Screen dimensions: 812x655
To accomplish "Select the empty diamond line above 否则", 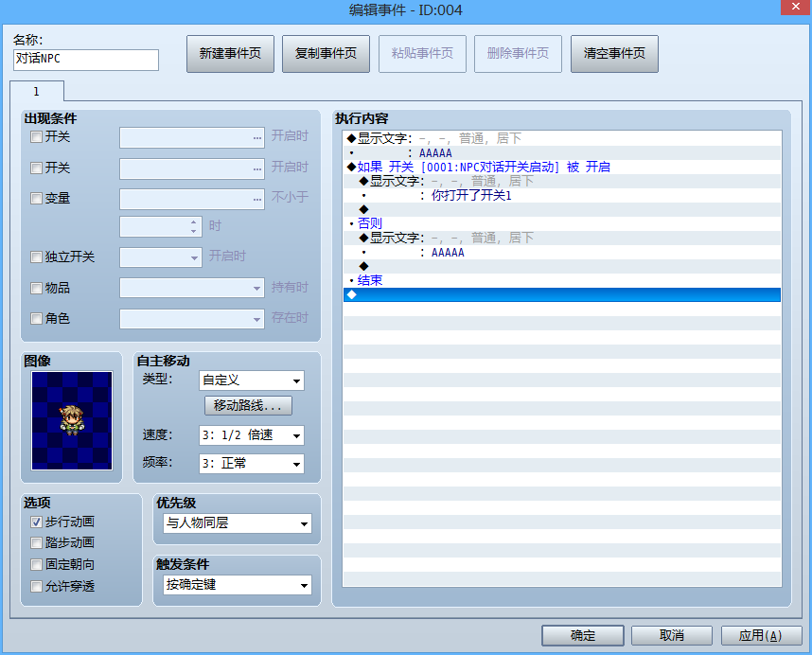I will [562, 209].
